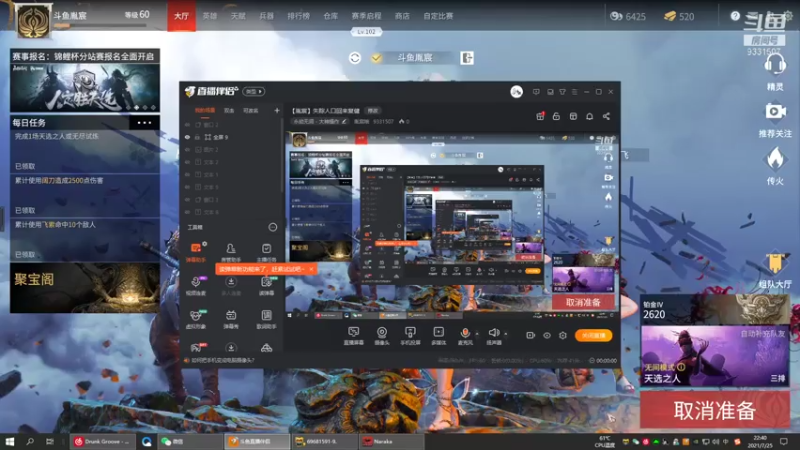Toggle visibility of the 窗口 1 source

[x=187, y=199]
